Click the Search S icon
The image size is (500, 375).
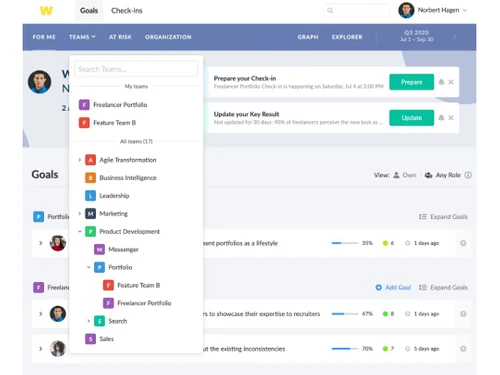pyautogui.click(x=99, y=321)
